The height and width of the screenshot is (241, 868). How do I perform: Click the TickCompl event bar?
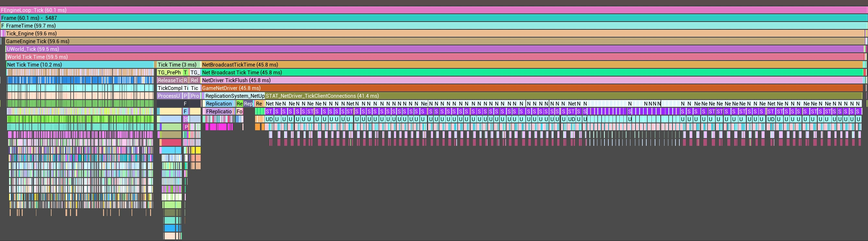click(170, 88)
